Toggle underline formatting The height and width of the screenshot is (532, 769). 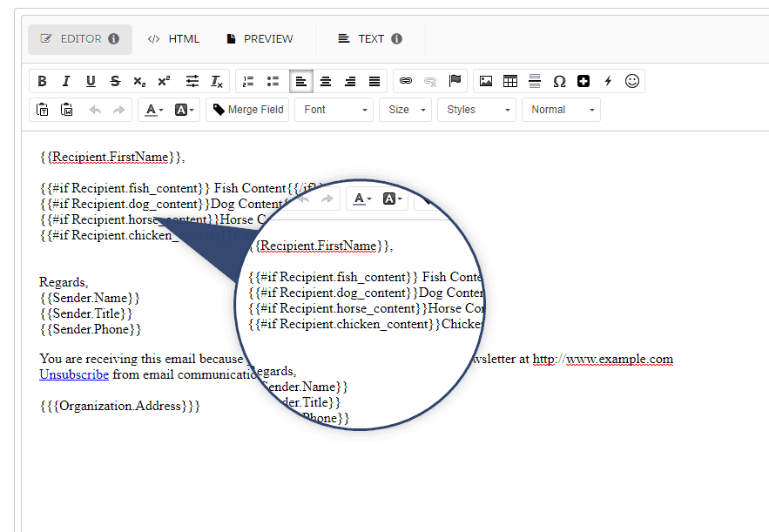(x=91, y=81)
